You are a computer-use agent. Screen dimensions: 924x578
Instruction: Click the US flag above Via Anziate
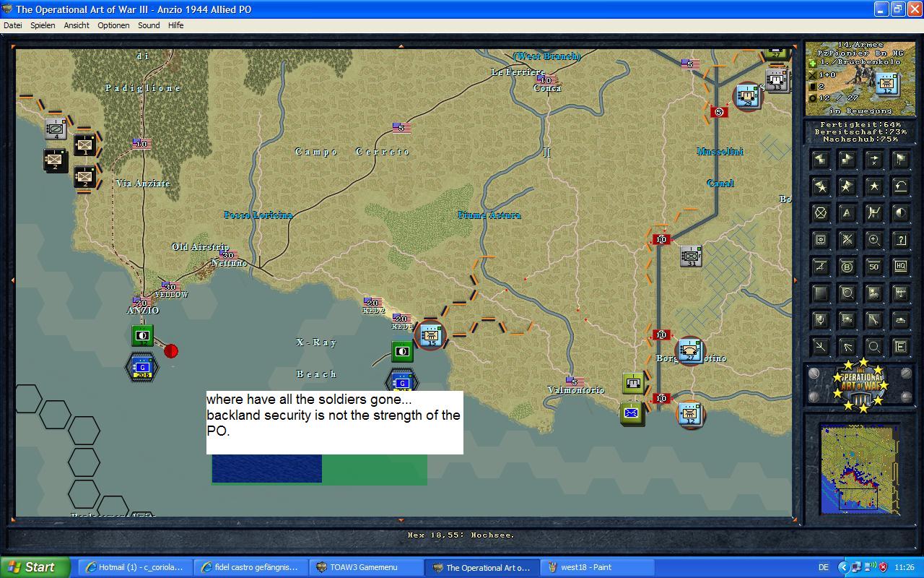tap(141, 144)
